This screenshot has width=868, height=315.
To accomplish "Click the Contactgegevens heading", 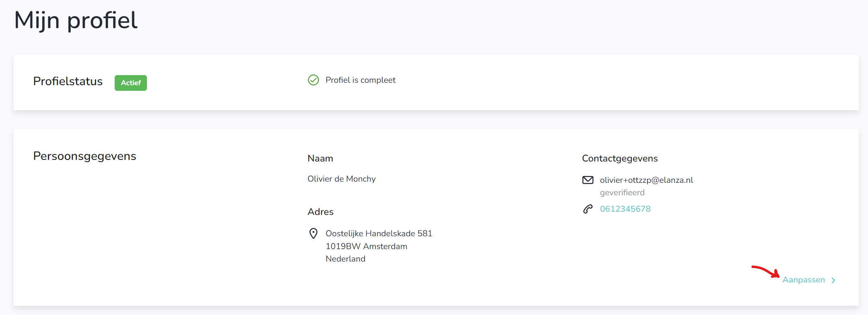I will pyautogui.click(x=620, y=158).
